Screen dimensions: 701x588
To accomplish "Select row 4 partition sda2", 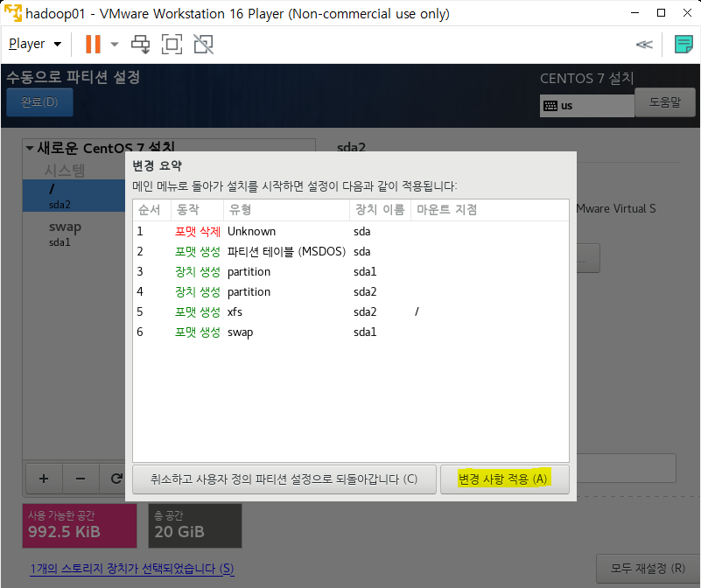I will click(351, 292).
